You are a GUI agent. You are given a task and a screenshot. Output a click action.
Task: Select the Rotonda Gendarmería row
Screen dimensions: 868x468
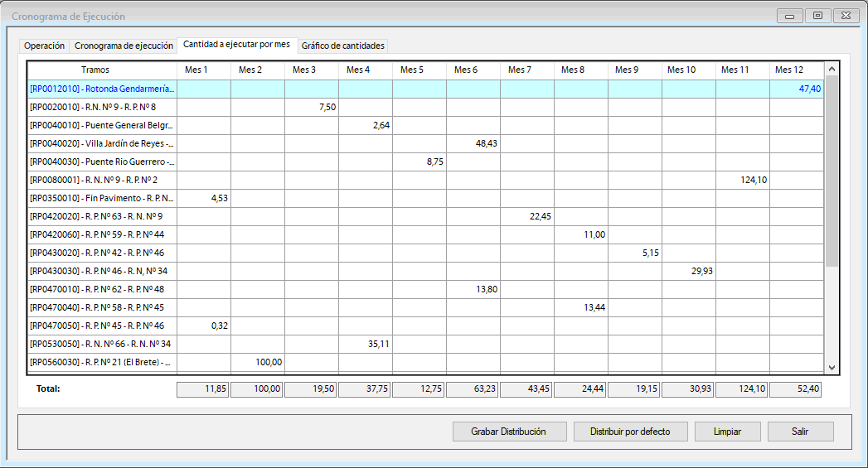(102, 89)
